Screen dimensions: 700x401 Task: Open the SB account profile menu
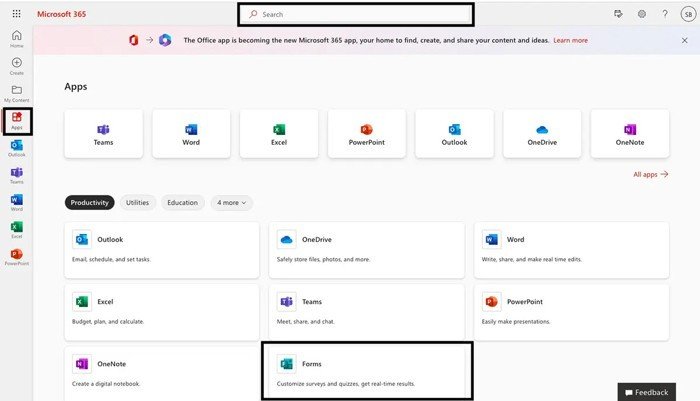(x=686, y=15)
